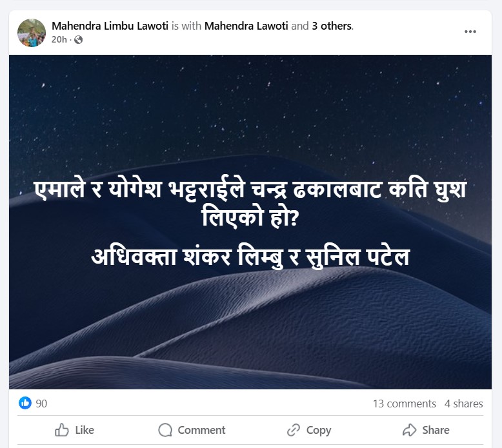Click the public globe privacy icon
The image size is (502, 448).
point(79,40)
